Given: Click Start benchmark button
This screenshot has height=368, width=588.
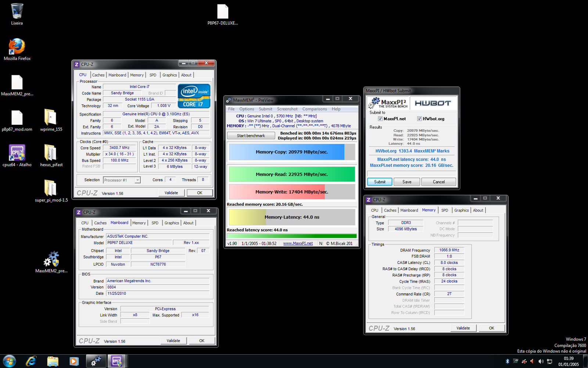Looking at the screenshot, I should point(251,136).
